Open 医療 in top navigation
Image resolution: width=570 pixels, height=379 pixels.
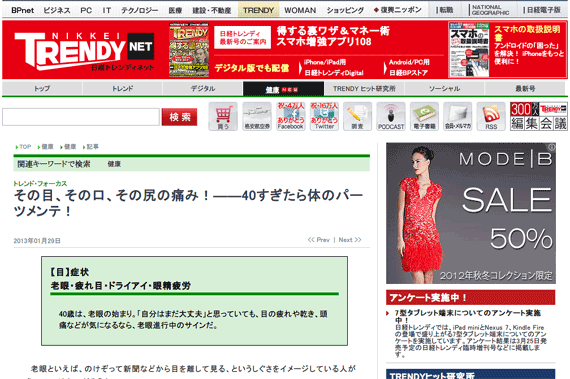175,10
